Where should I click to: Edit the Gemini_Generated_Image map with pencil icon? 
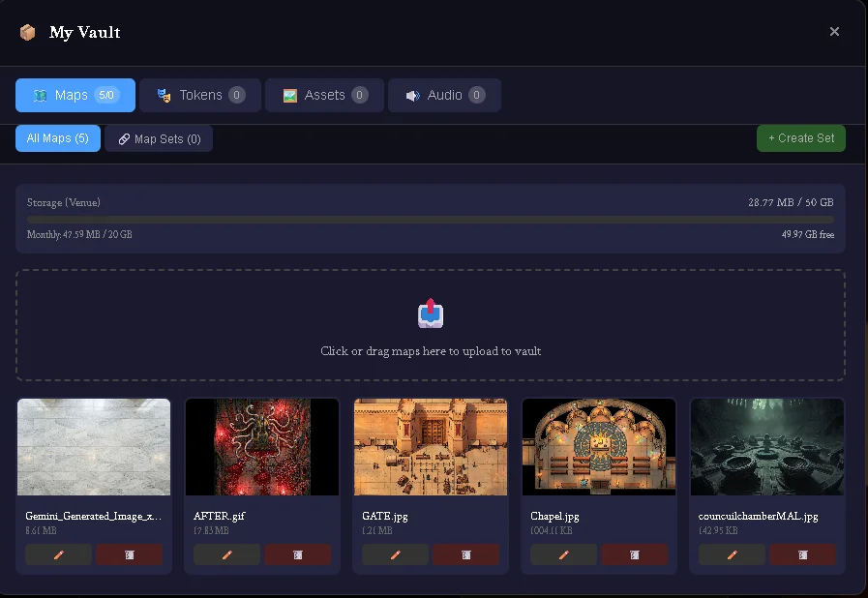59,554
